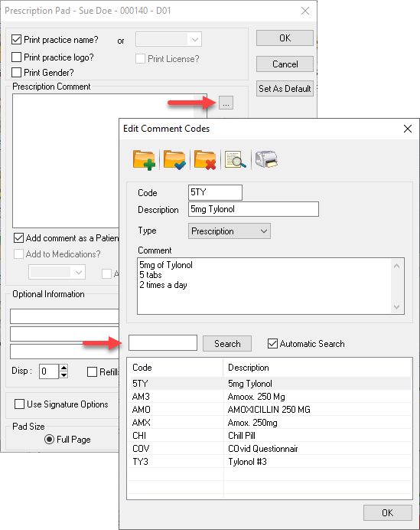Disable Automatic Search checkbox
Viewport: 420px width, 530px height.
pyautogui.click(x=272, y=344)
